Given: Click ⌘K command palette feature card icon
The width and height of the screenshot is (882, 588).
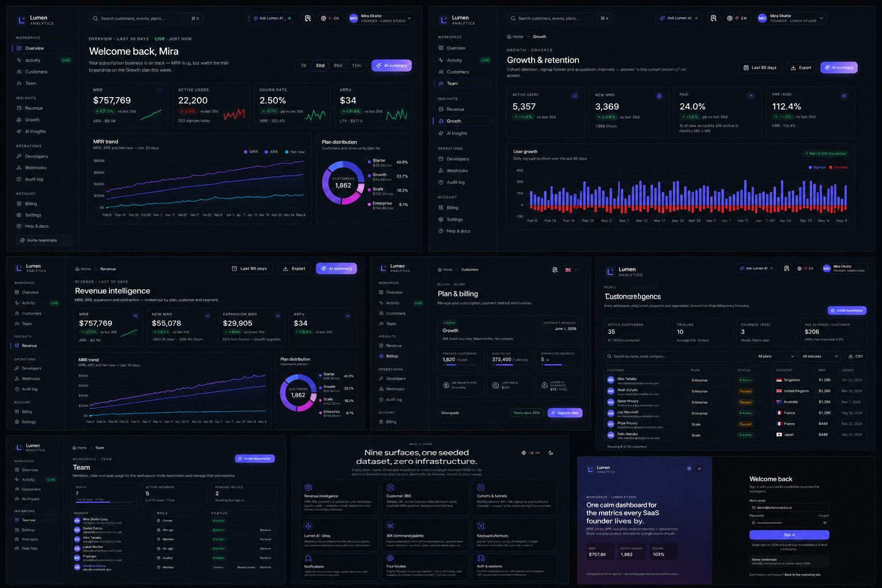Looking at the screenshot, I should click(390, 526).
